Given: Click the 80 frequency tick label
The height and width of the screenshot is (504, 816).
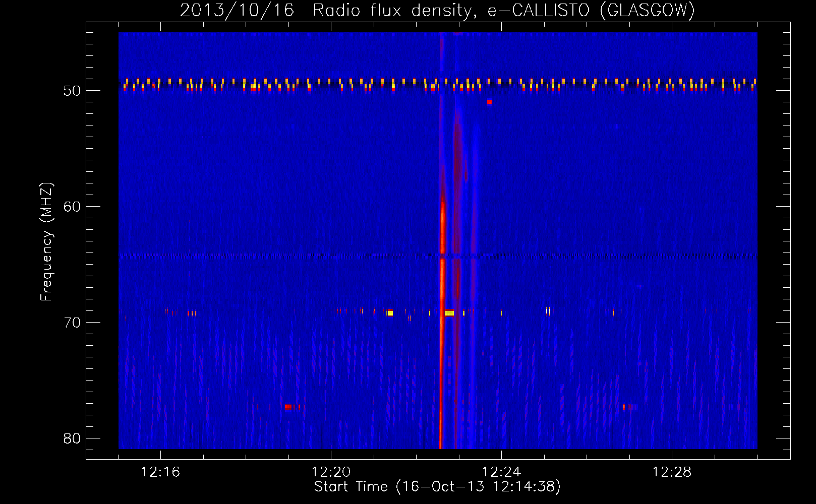Looking at the screenshot, I should 72,438.
